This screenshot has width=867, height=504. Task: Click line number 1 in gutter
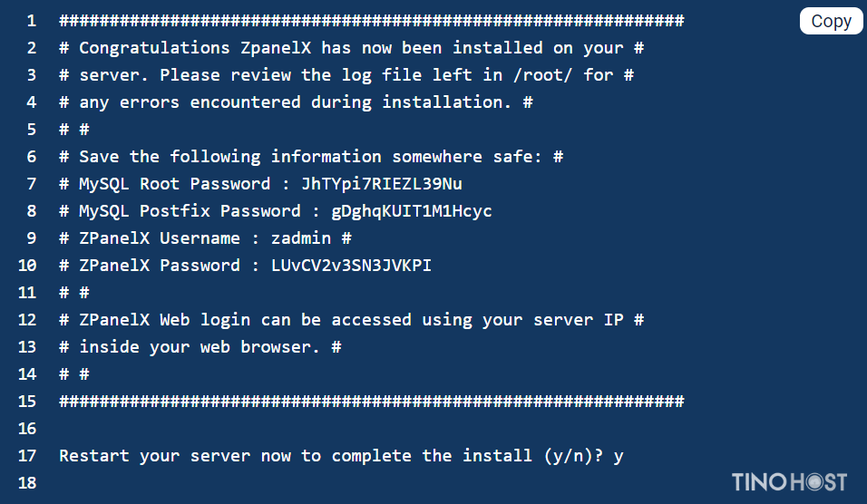[x=32, y=21]
